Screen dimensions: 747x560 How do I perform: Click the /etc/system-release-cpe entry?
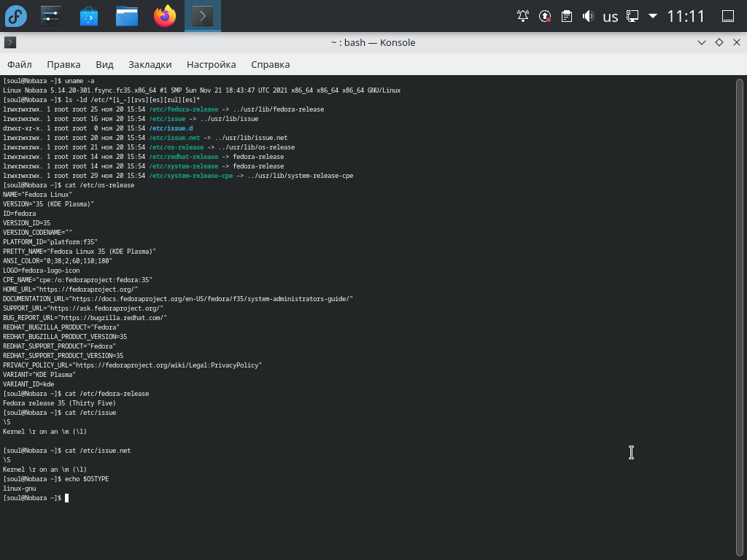[191, 176]
